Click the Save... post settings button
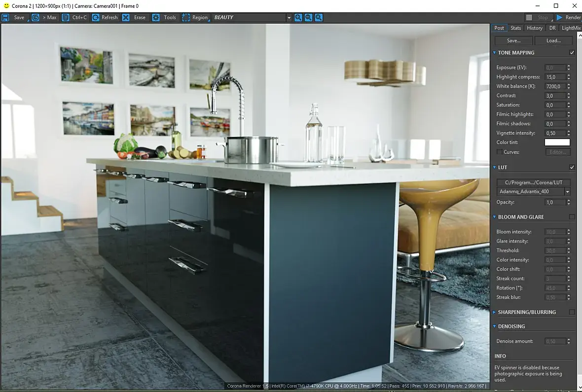The width and height of the screenshot is (582, 392). [514, 40]
